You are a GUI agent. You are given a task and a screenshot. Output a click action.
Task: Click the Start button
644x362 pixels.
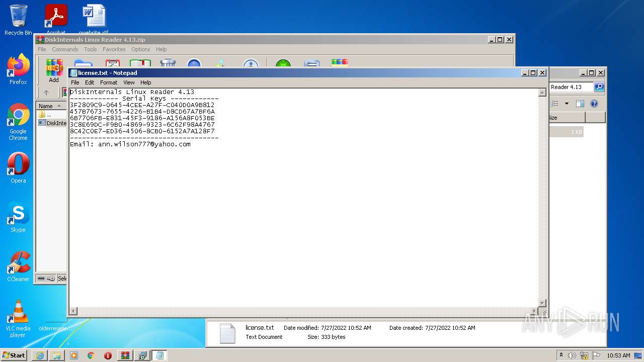tap(14, 355)
